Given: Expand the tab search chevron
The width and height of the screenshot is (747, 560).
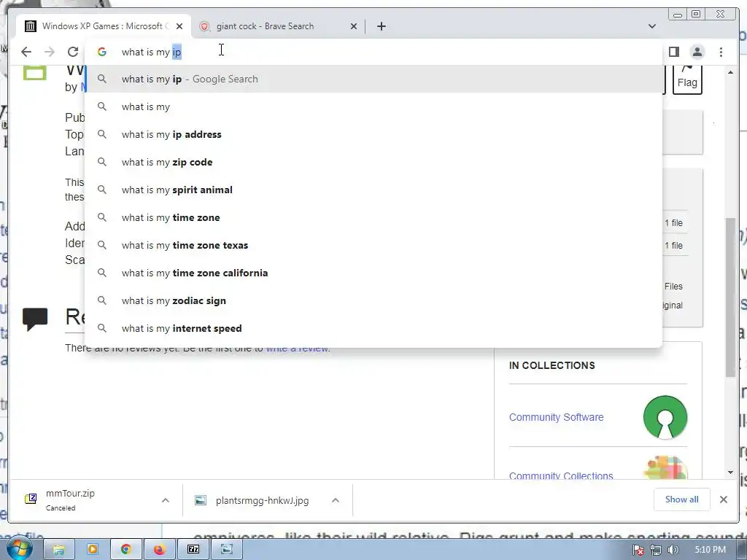Looking at the screenshot, I should tap(652, 26).
